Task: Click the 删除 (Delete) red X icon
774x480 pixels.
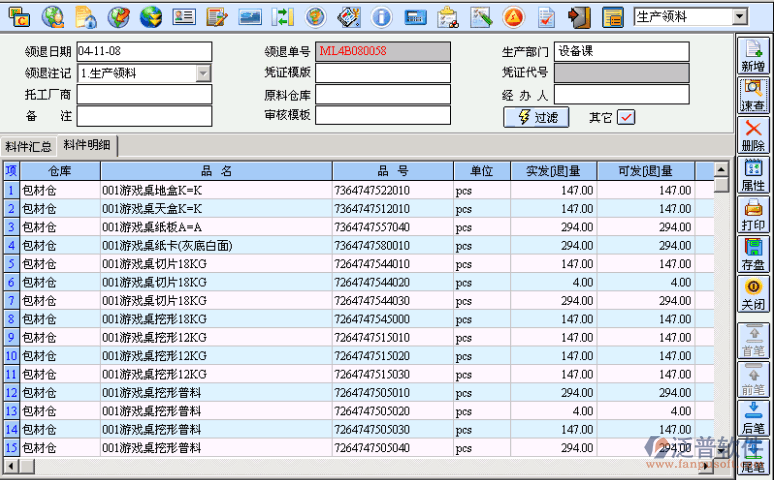Action: coord(753,135)
